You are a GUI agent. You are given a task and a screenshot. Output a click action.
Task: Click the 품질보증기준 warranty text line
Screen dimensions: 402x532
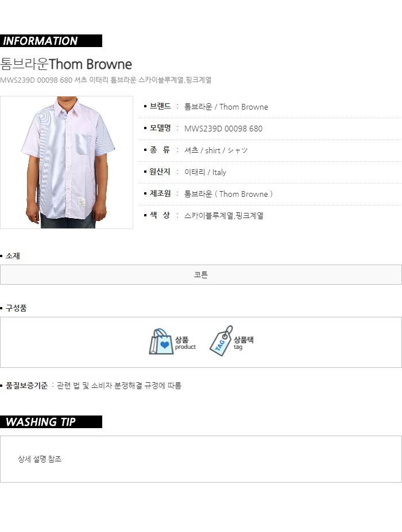(x=91, y=386)
